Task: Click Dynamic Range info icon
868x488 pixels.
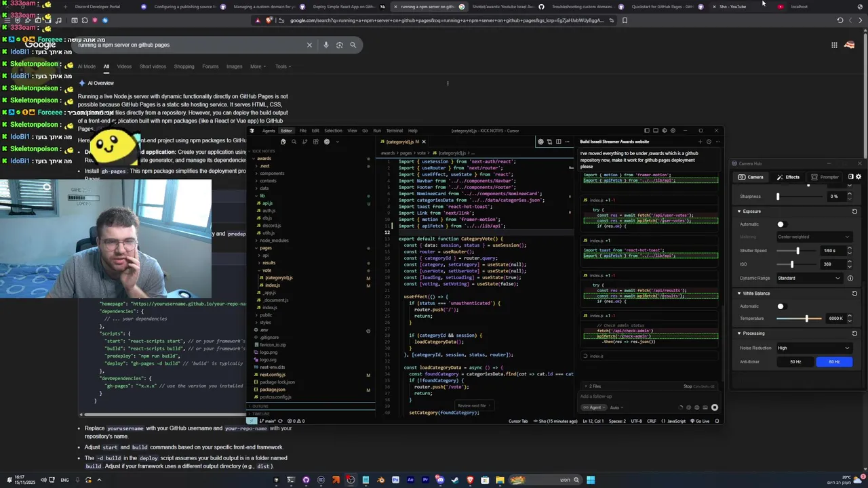Action: [x=850, y=278]
